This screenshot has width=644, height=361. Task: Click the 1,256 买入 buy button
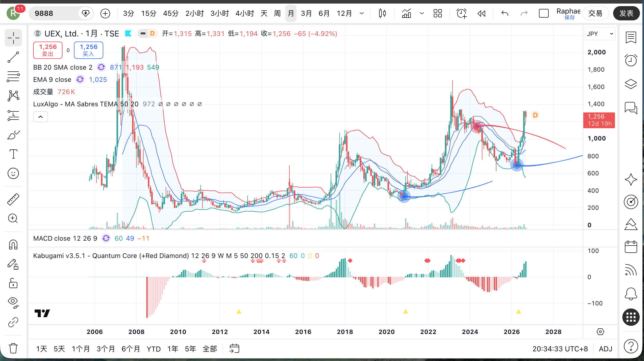[x=88, y=50]
